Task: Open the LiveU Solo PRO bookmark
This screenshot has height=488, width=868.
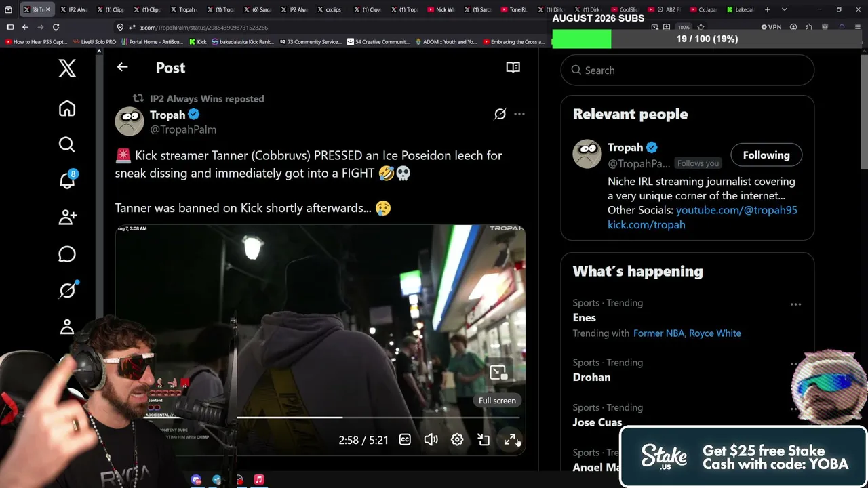Action: click(94, 42)
